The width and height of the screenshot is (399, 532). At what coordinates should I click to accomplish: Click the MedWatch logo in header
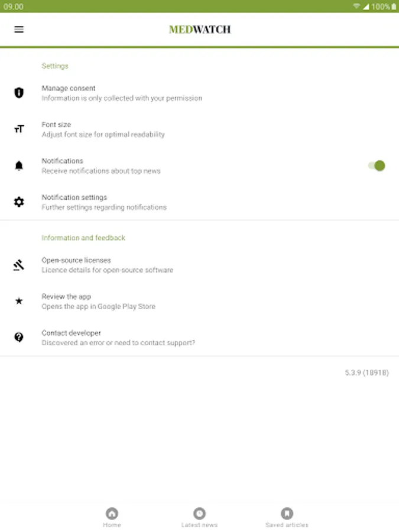[200, 30]
